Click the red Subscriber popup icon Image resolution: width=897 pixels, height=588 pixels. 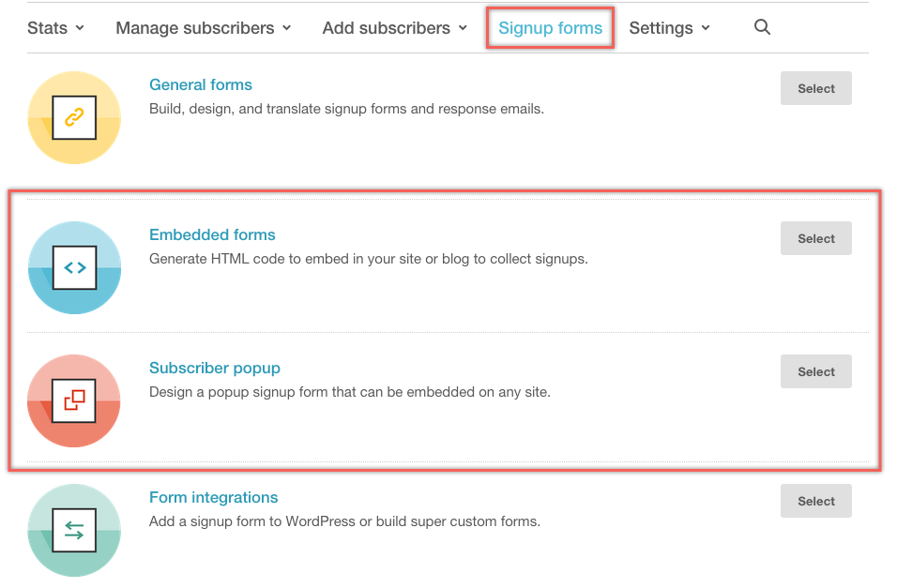click(x=74, y=400)
